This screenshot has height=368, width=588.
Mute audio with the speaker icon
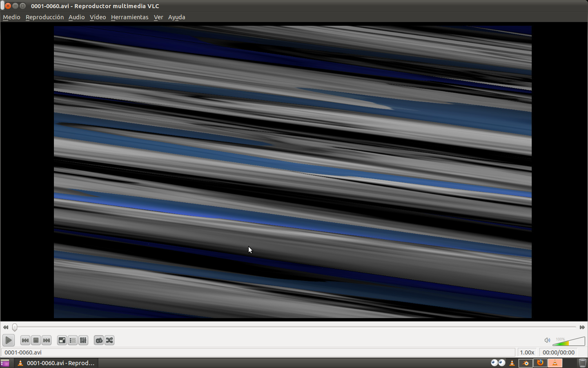(x=547, y=340)
